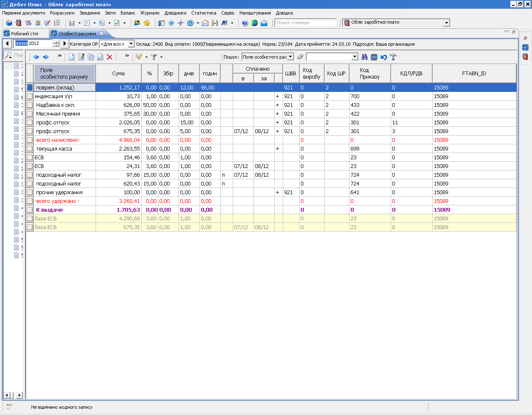Screen dimensions: 532x415
Task: Create a new record with blank page icon
Action: (72, 57)
